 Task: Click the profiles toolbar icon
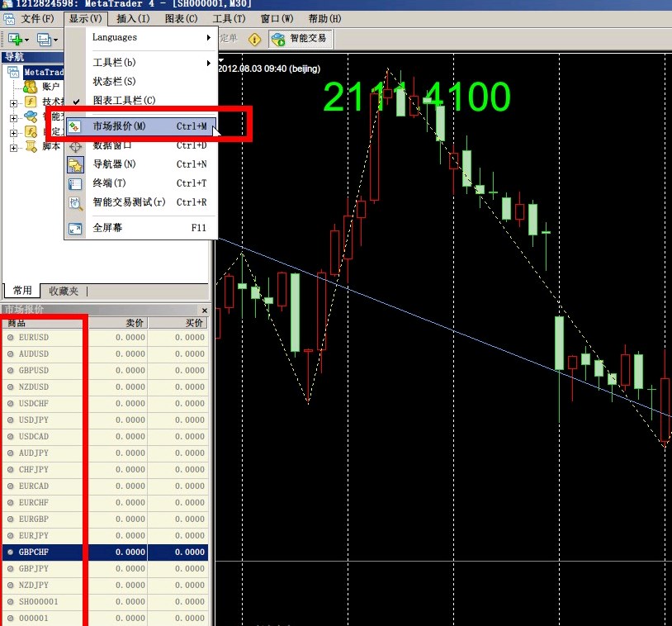pyautogui.click(x=45, y=39)
